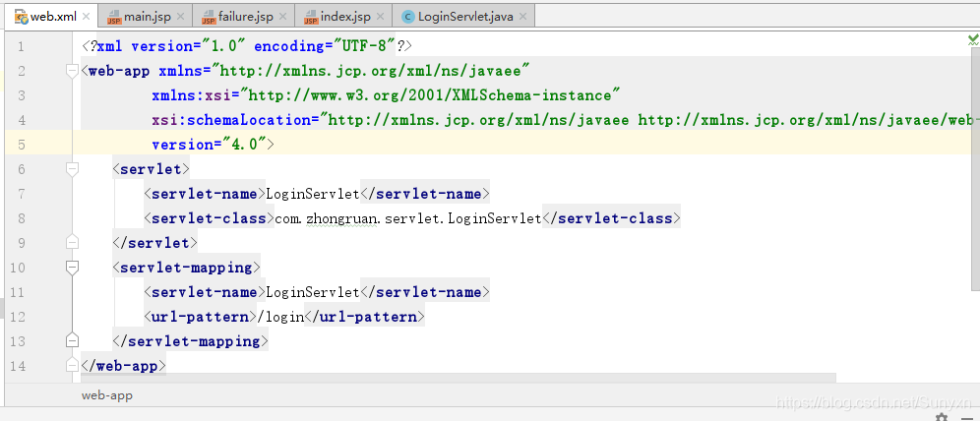Click the web.xml file type icon
Image resolution: width=980 pixels, height=421 pixels.
pyautogui.click(x=22, y=17)
